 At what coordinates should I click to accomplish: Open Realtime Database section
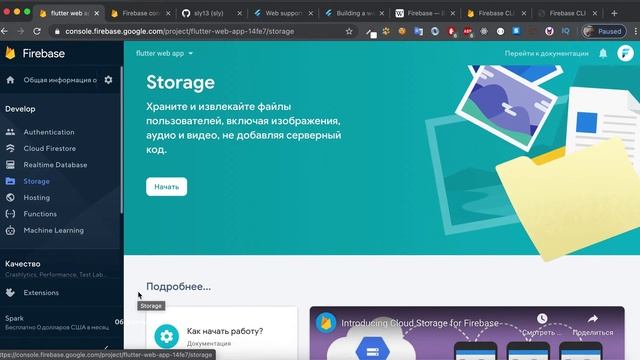point(55,165)
